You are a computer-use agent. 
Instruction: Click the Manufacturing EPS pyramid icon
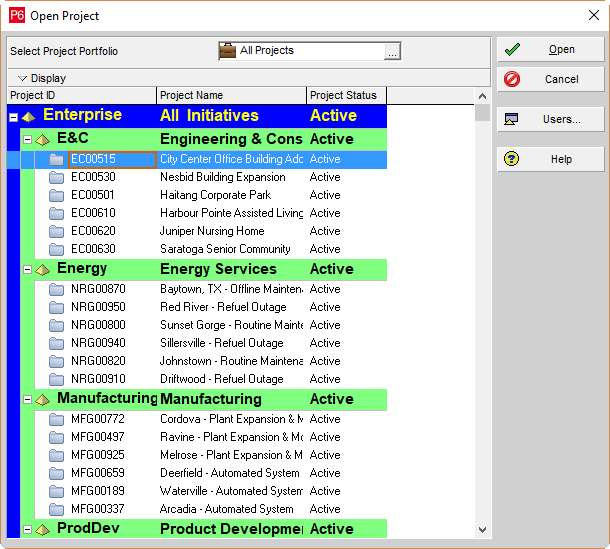42,399
